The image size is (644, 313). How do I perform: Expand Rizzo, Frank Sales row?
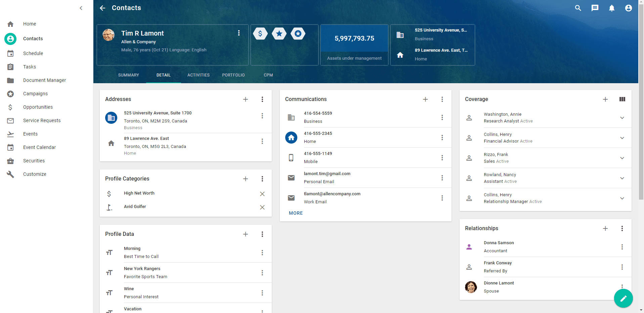(x=622, y=158)
